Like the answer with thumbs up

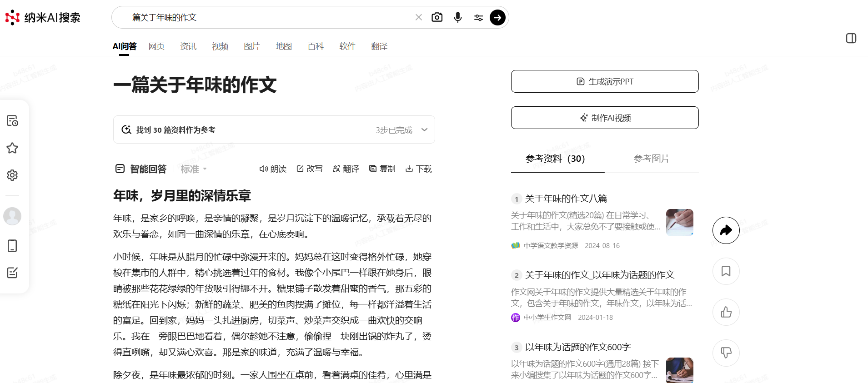tap(726, 312)
